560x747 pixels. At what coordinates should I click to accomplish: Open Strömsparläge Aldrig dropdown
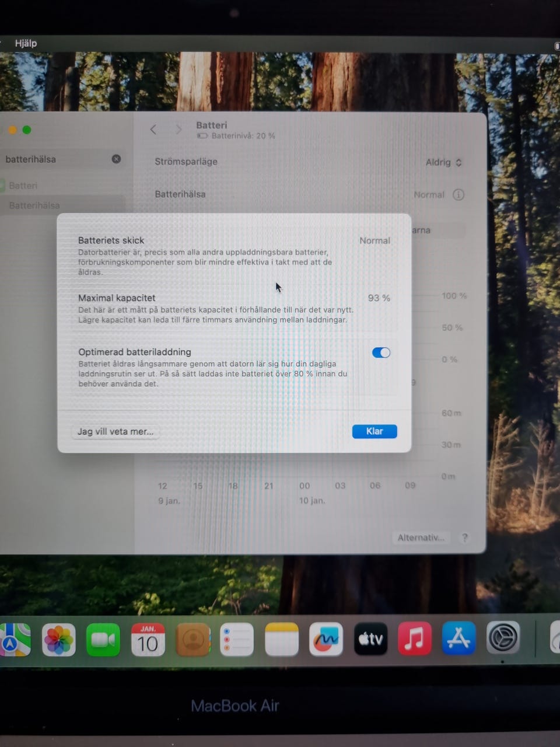(444, 162)
